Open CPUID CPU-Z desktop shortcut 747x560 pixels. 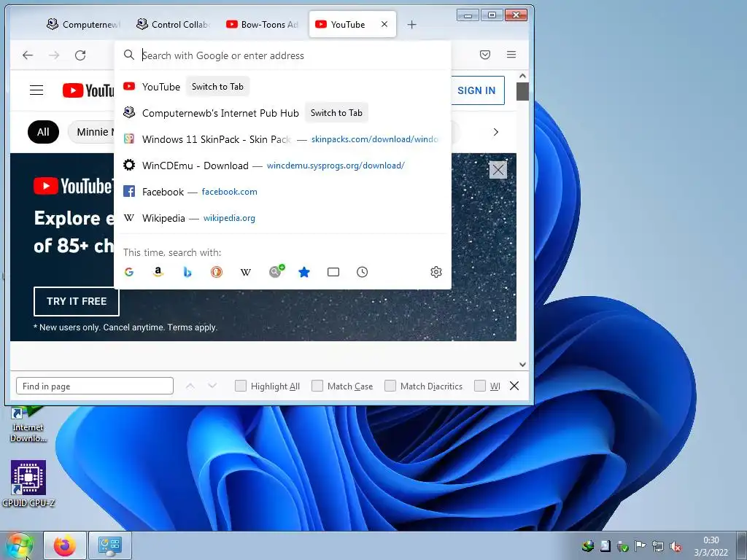(28, 483)
